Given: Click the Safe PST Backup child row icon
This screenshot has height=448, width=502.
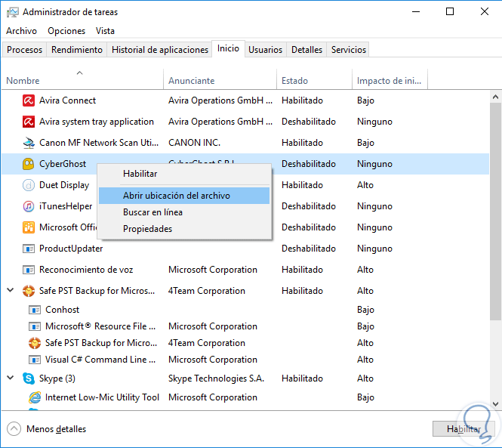Looking at the screenshot, I should pos(35,343).
